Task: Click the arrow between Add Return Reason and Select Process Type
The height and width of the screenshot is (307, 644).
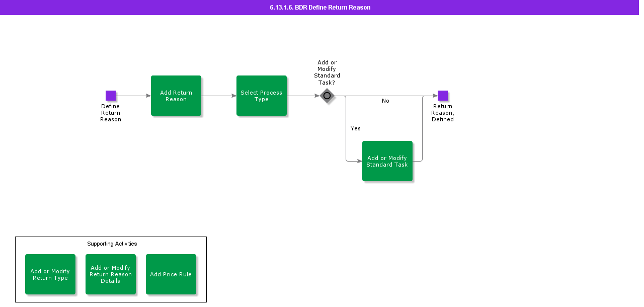Action: tap(219, 96)
